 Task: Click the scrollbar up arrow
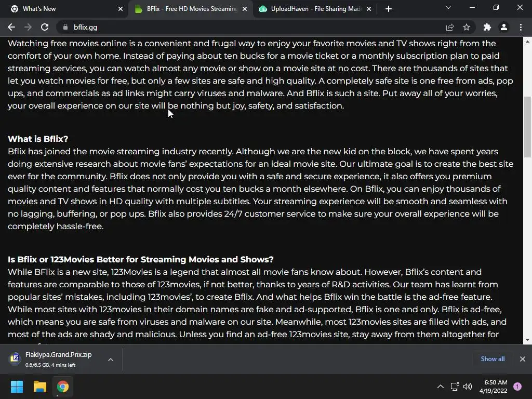coord(527,42)
